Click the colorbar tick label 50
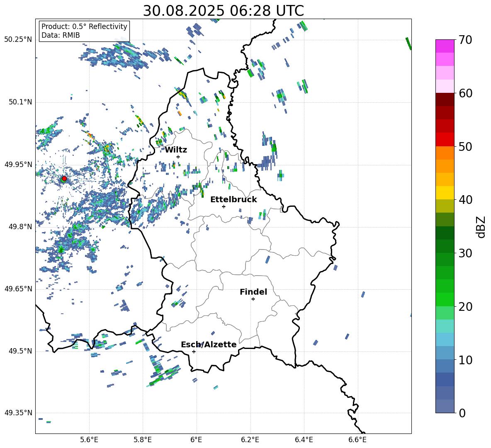Viewport: 491px width, 448px height. 465,147
